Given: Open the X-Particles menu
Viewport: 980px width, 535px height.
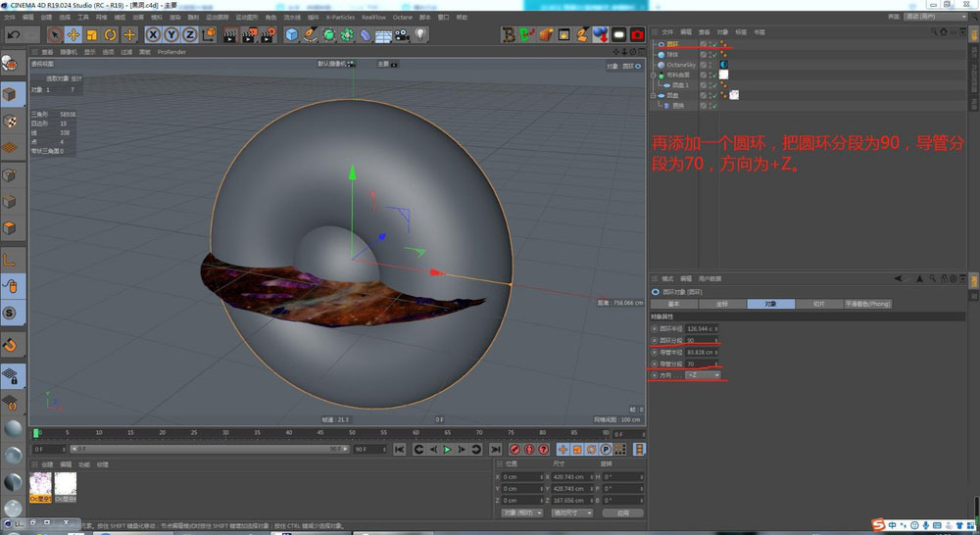Looking at the screenshot, I should click(339, 17).
